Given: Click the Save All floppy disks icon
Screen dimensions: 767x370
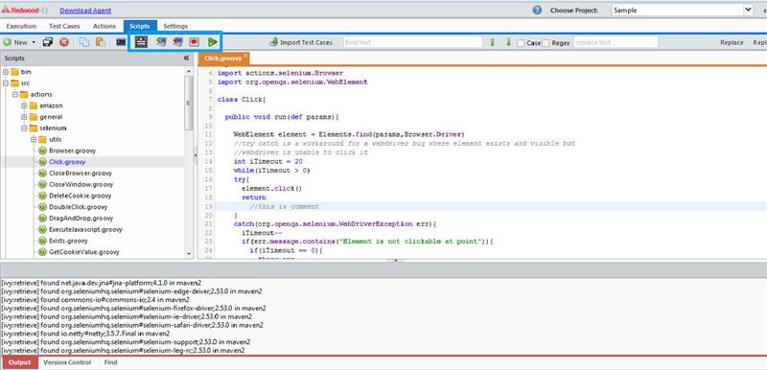Looking at the screenshot, I should pos(47,43).
